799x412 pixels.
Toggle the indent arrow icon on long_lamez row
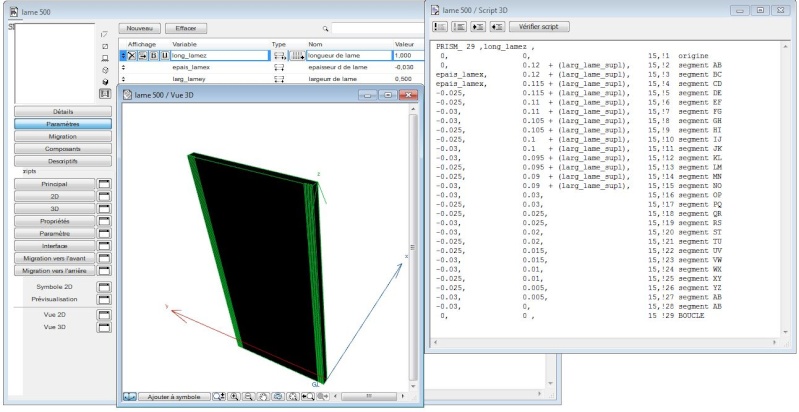[x=143, y=56]
